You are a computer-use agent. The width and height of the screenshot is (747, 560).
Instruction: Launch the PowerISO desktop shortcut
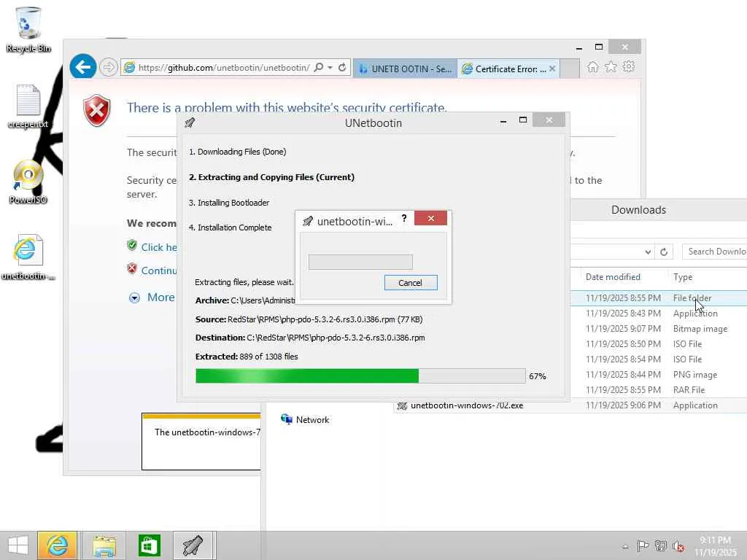pyautogui.click(x=28, y=182)
